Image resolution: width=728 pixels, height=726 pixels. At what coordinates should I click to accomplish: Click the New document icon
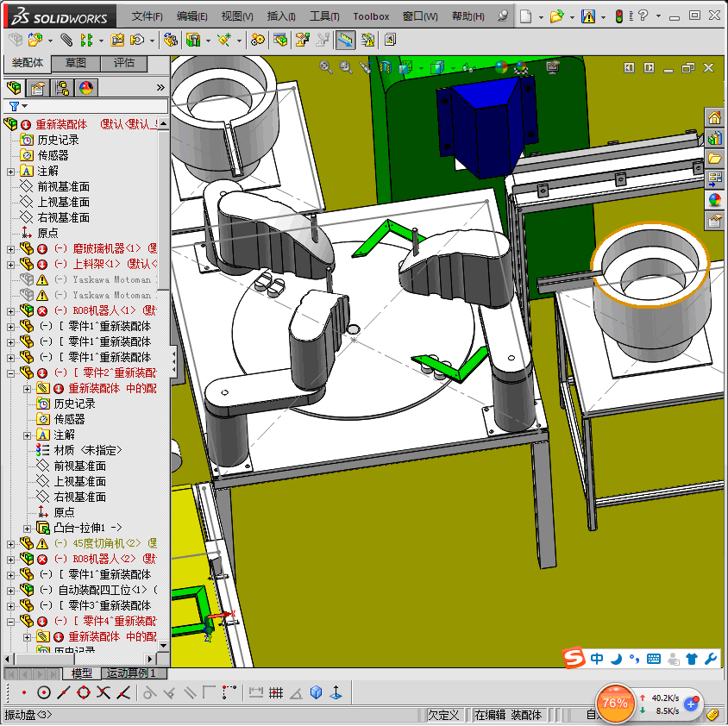pyautogui.click(x=525, y=16)
